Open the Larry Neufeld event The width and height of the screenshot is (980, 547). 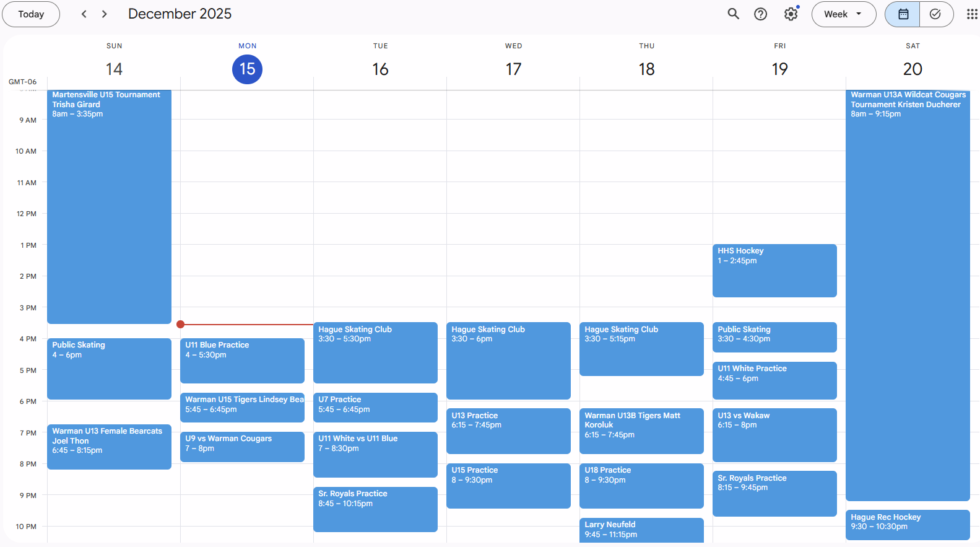(641, 530)
